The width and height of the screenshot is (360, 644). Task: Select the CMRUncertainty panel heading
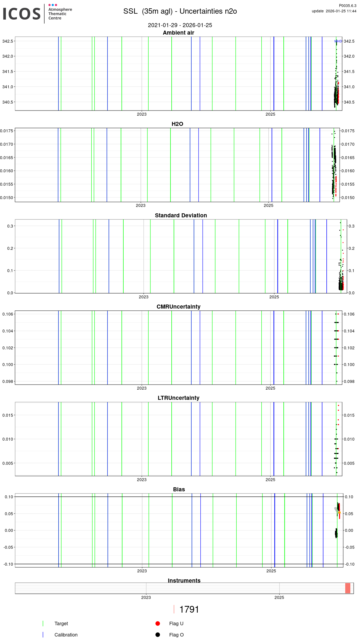pos(178,307)
